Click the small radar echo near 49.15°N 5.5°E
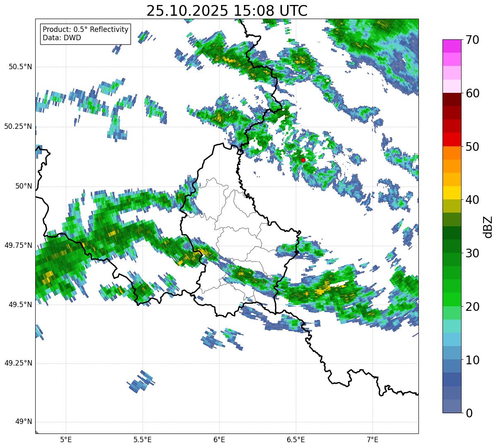Image resolution: width=498 pixels, height=448 pixels. click(140, 381)
